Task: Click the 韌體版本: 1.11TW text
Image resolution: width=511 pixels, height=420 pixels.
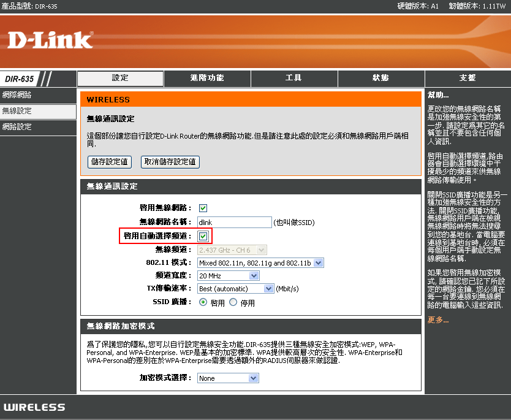Action: coord(477,6)
